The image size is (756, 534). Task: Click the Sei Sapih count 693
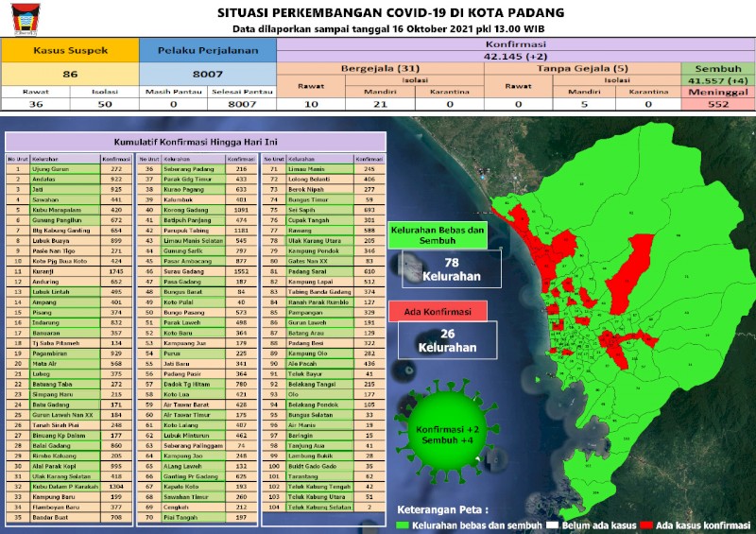(x=369, y=210)
